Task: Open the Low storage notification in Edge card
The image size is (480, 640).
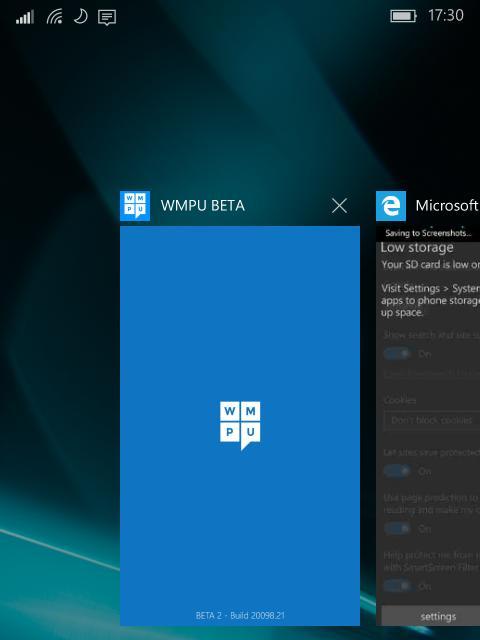Action: pyautogui.click(x=428, y=282)
